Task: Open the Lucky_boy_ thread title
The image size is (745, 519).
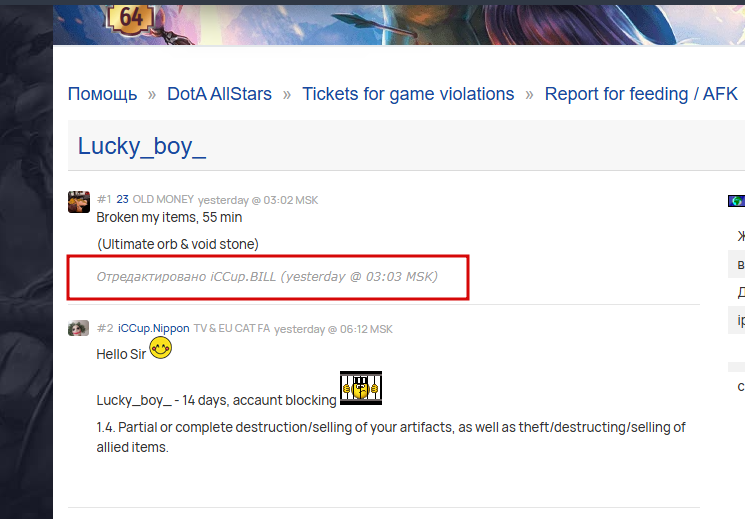Action: (x=142, y=146)
